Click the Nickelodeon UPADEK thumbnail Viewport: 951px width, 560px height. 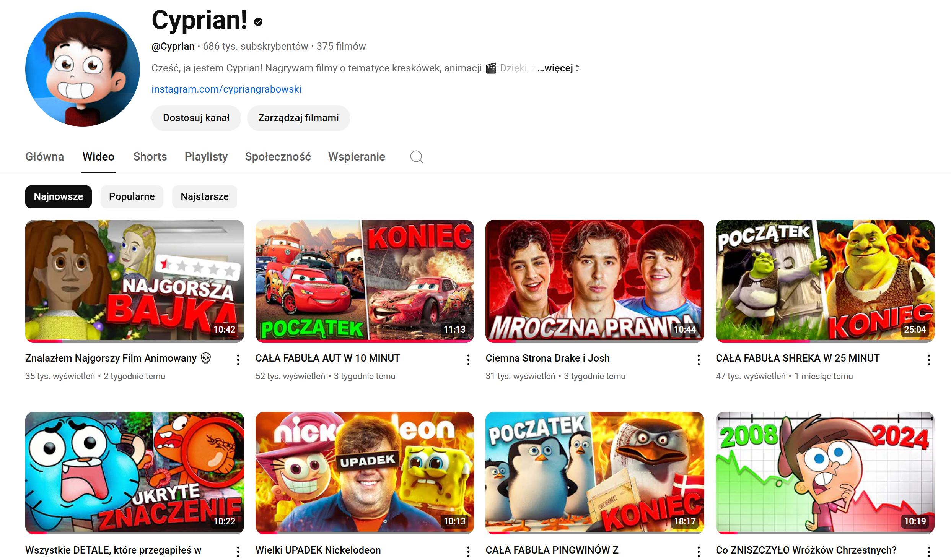365,473
